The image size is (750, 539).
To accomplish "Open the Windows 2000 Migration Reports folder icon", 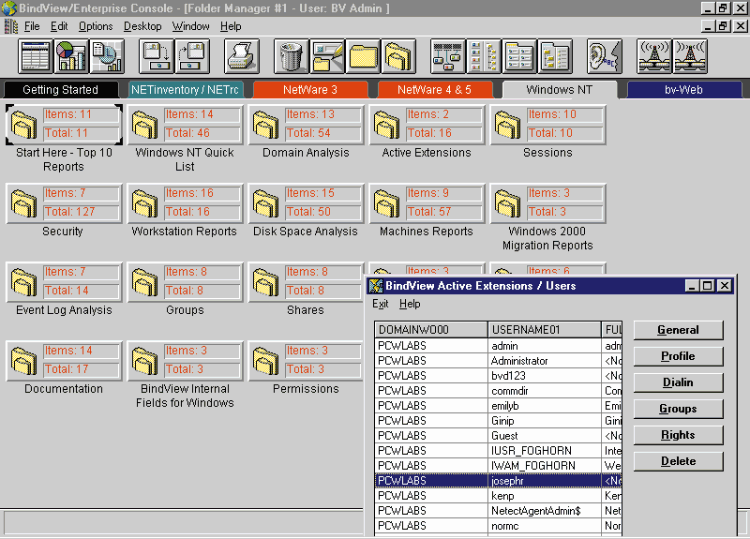I will tap(507, 203).
